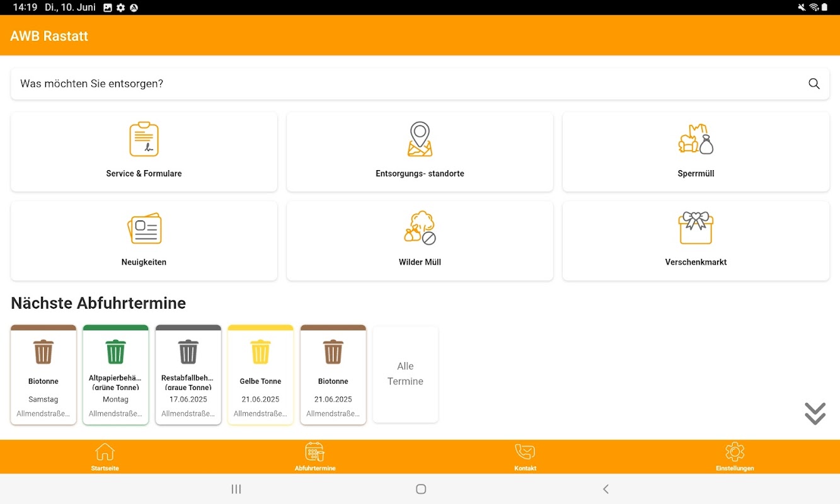Open the Neuigkeiten label

144,262
